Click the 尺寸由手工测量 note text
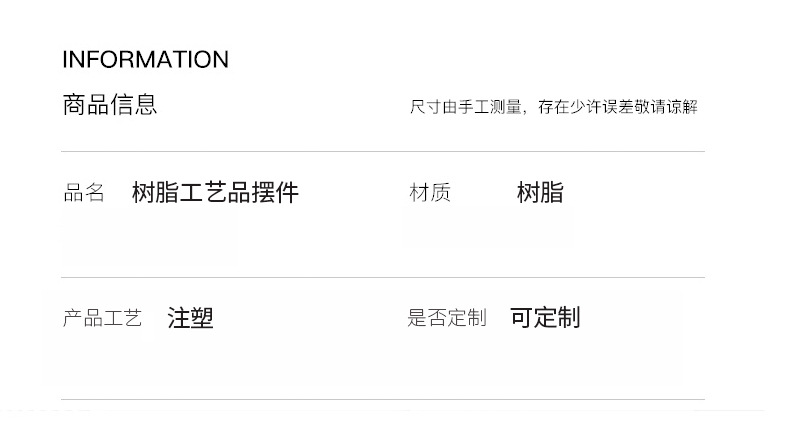The height and width of the screenshot is (446, 790). click(466, 107)
